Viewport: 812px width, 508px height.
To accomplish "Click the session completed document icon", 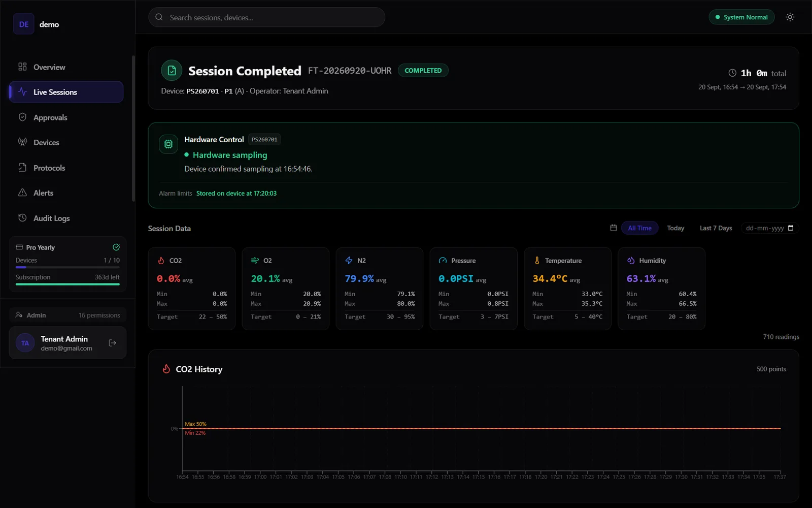I will [172, 71].
